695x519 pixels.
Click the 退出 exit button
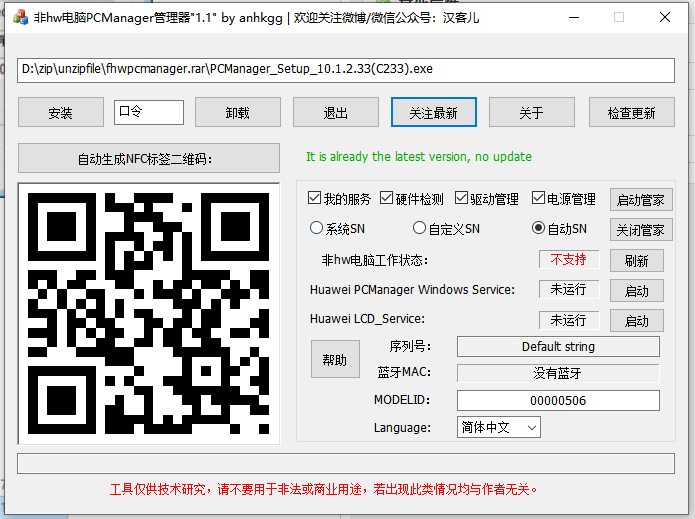[x=336, y=113]
